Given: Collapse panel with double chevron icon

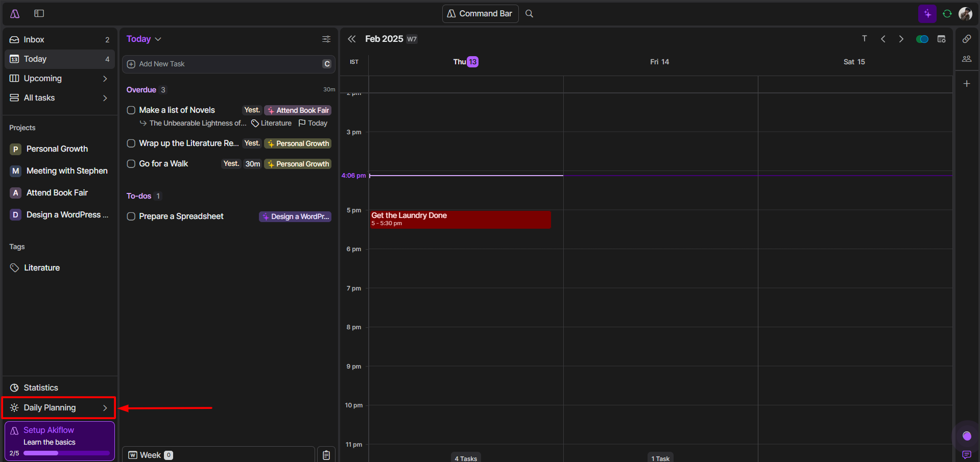Looking at the screenshot, I should coord(351,39).
